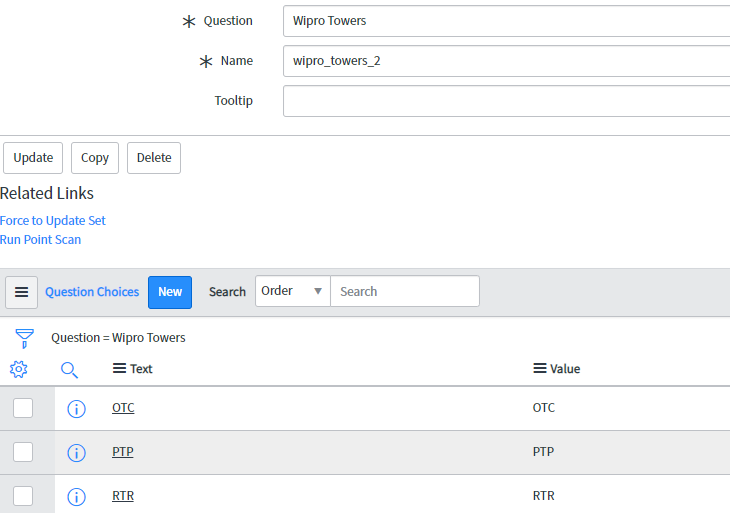Open the list hamburger menu beside Question Choices
Screen dimensions: 730x513
point(21,292)
